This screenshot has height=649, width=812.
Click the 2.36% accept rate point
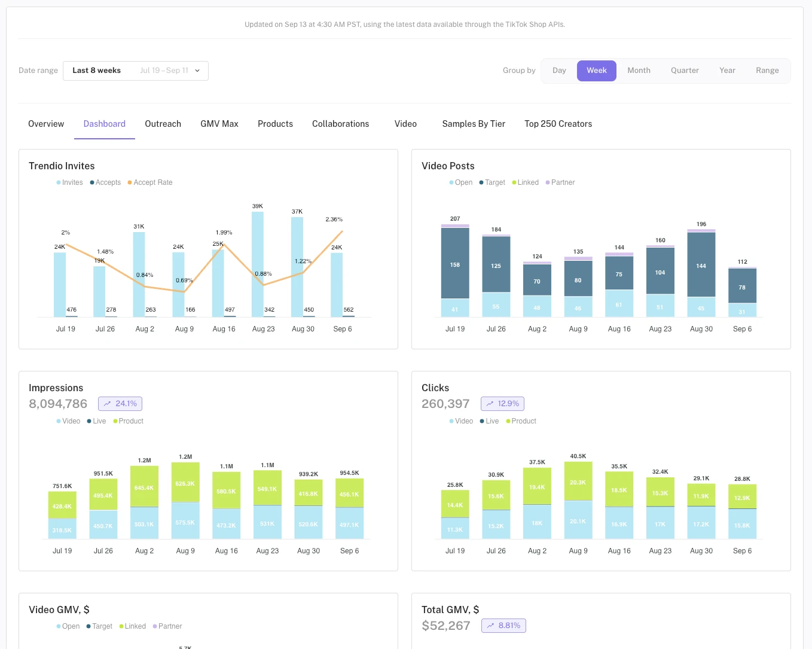coord(343,231)
